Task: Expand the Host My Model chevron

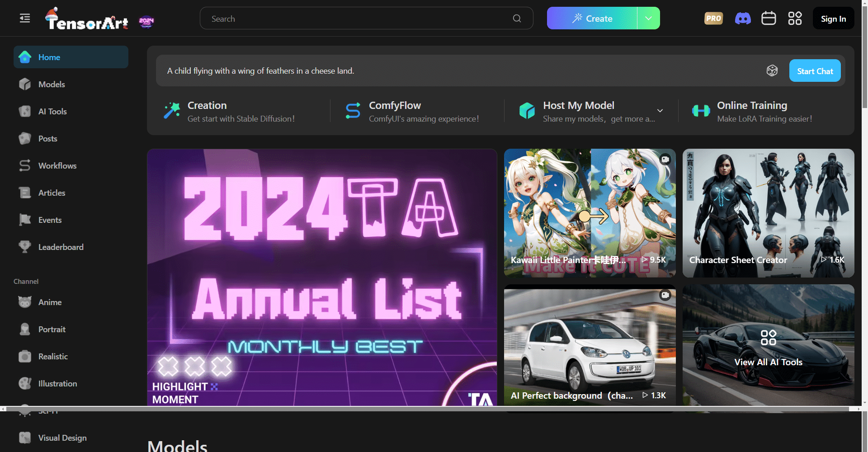Action: pyautogui.click(x=660, y=111)
